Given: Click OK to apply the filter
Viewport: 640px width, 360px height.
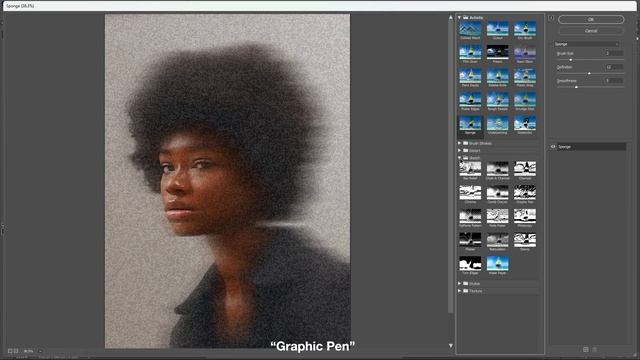Looking at the screenshot, I should click(x=591, y=20).
